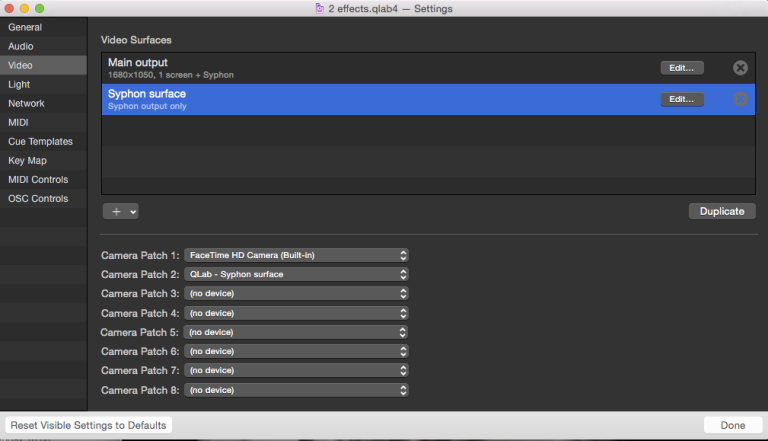
Task: Select the Main output row
Action: click(x=380, y=68)
